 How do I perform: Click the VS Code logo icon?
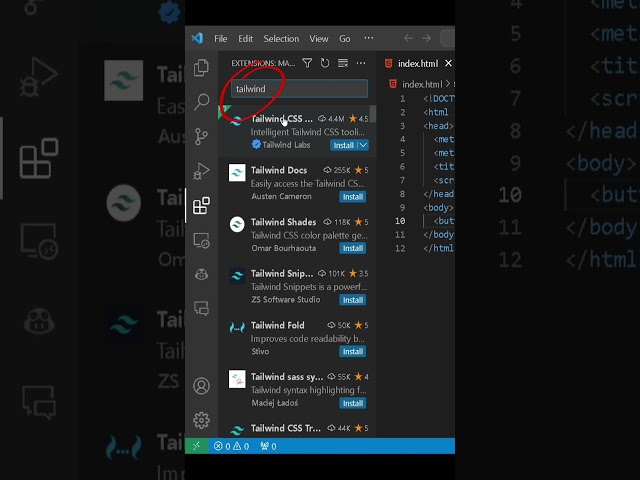click(x=197, y=38)
